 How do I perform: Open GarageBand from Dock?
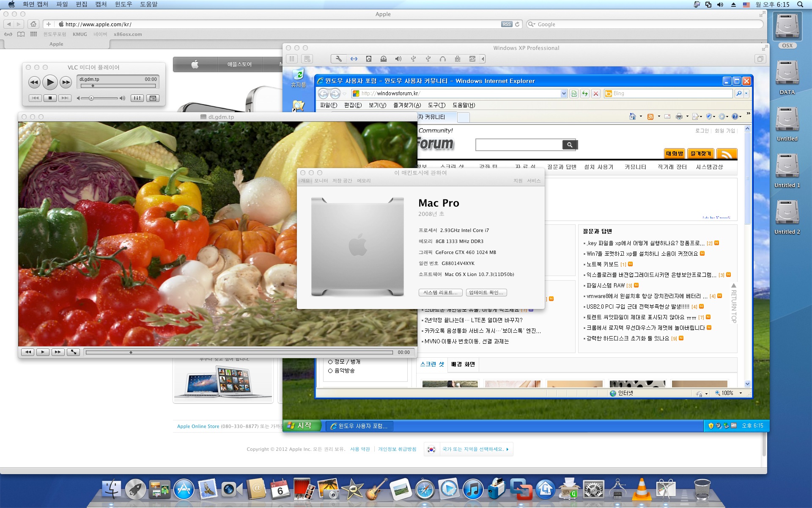tap(377, 489)
